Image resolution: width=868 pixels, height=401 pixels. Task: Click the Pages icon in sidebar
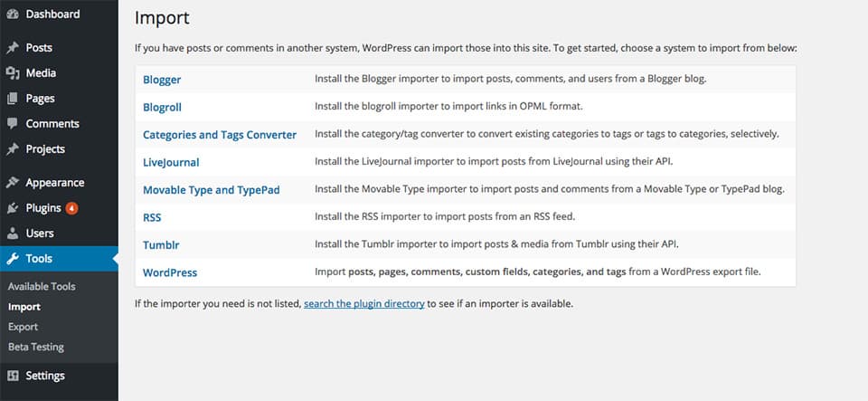coord(13,99)
